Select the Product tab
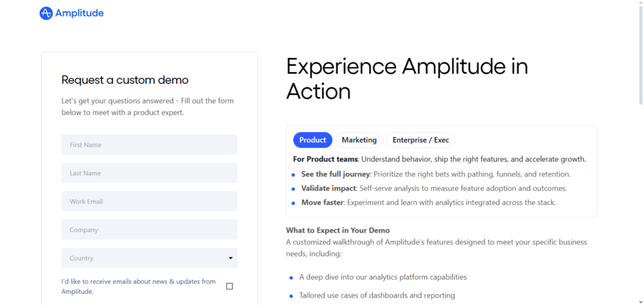Image resolution: width=644 pixels, height=305 pixels. click(313, 140)
